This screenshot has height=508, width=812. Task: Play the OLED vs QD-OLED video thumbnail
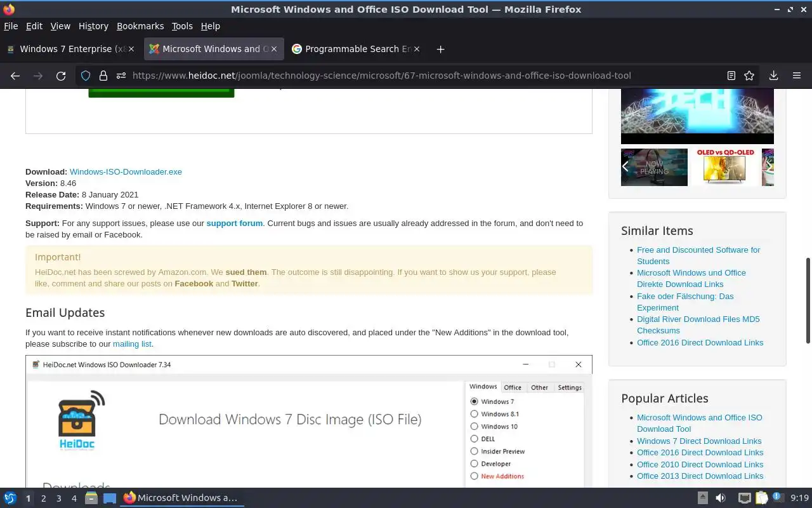(x=724, y=167)
